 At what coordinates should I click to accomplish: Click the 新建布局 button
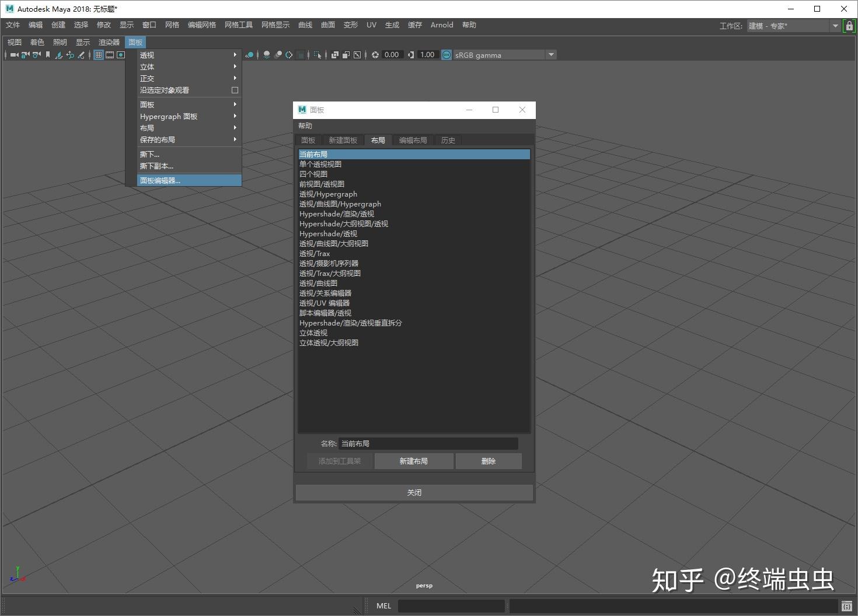pyautogui.click(x=413, y=461)
